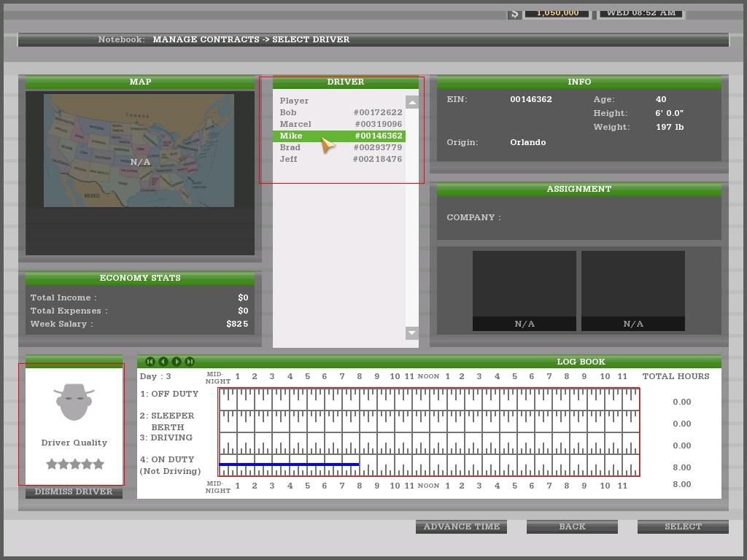Go to previous day in log book
747x560 pixels.
tap(163, 362)
